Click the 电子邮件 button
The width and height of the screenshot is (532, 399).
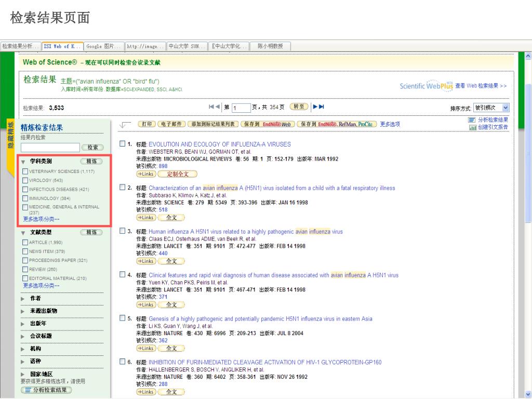[171, 124]
